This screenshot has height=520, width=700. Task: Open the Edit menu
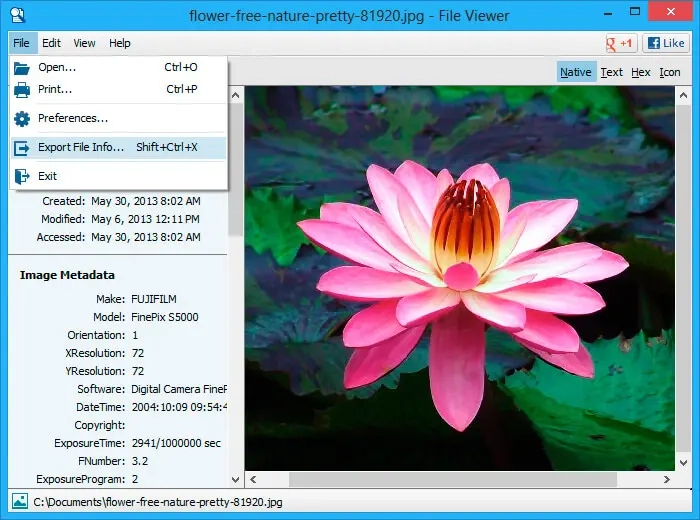pos(51,43)
